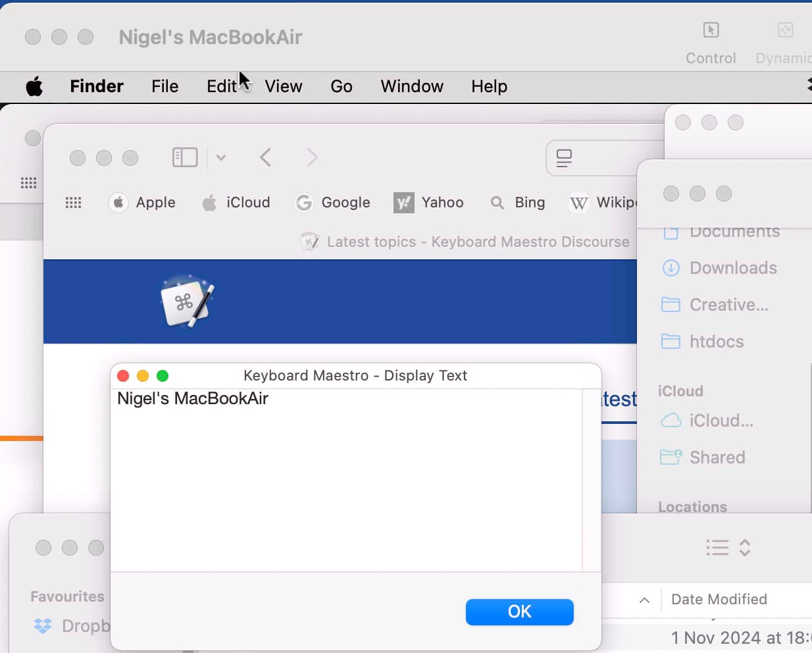Image resolution: width=812 pixels, height=653 pixels.
Task: Click the Locations header in Finder sidebar
Action: coord(692,506)
